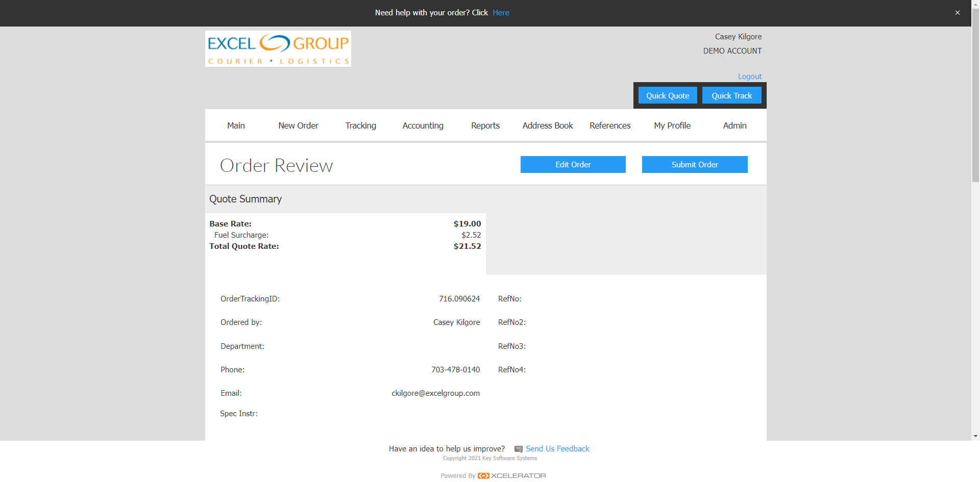Select the $2.52 fuel surcharge value
The width and height of the screenshot is (980, 482).
(x=471, y=235)
